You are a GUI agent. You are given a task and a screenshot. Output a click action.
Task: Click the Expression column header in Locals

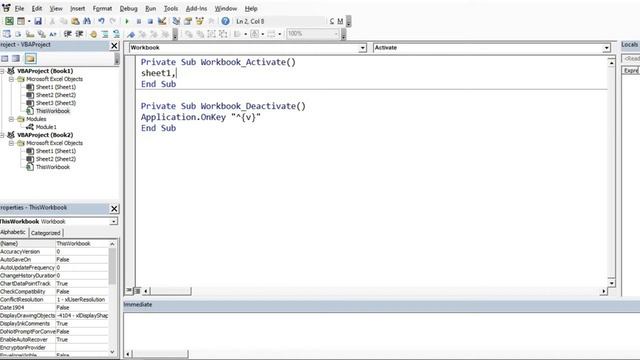tap(631, 70)
